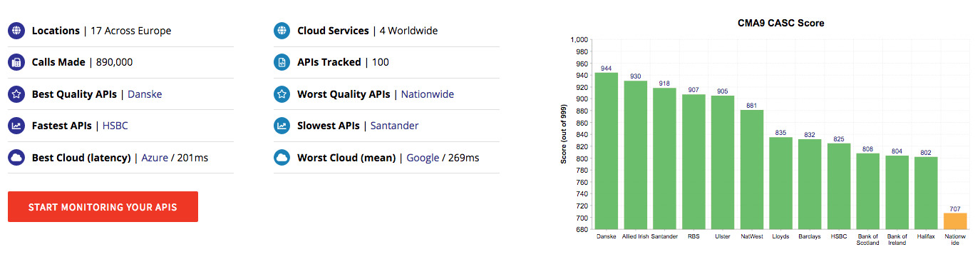This screenshot has width=980, height=257.
Task: Click the 'APIs Tracked' stat label
Action: pyautogui.click(x=329, y=62)
